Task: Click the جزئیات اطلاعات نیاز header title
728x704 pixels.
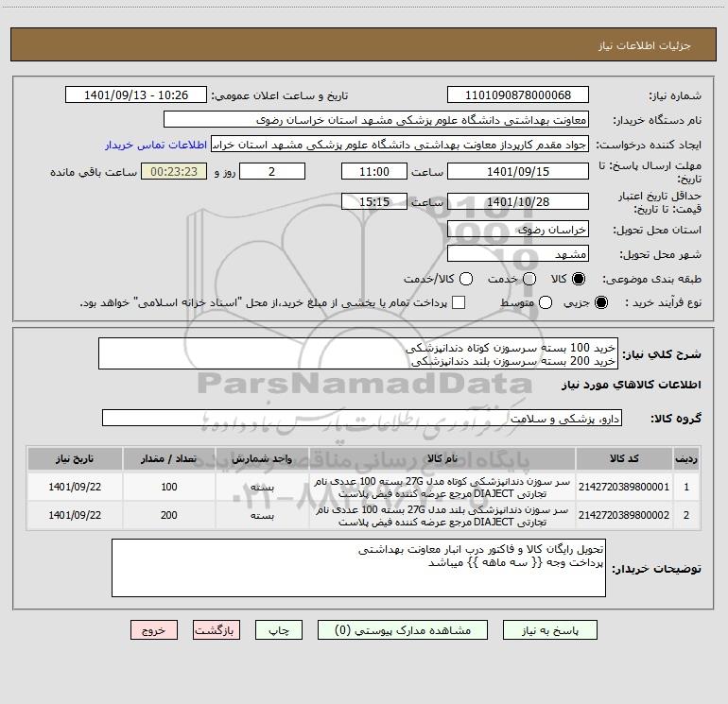Action: 645,45
